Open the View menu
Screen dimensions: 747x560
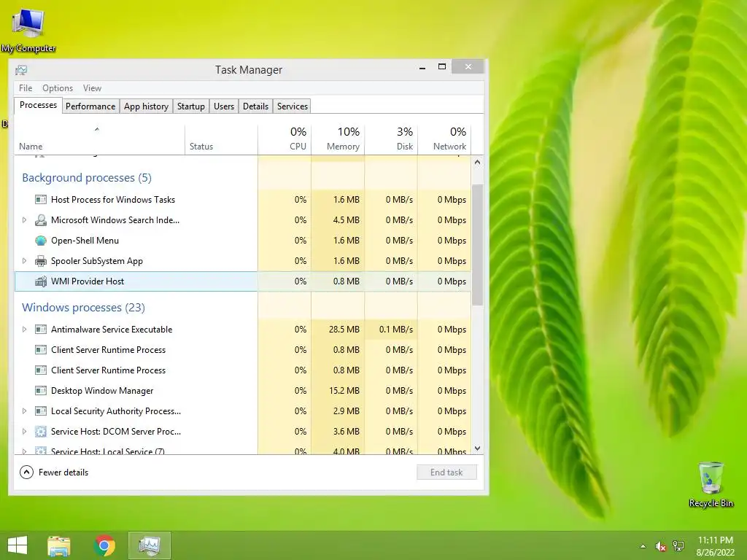click(92, 88)
